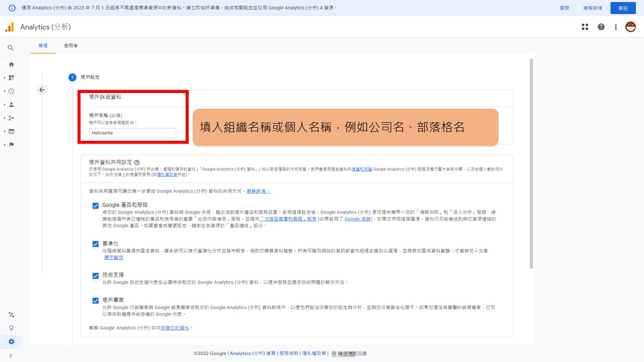Uncheck the 基準化 checkbox

[x=96, y=244]
